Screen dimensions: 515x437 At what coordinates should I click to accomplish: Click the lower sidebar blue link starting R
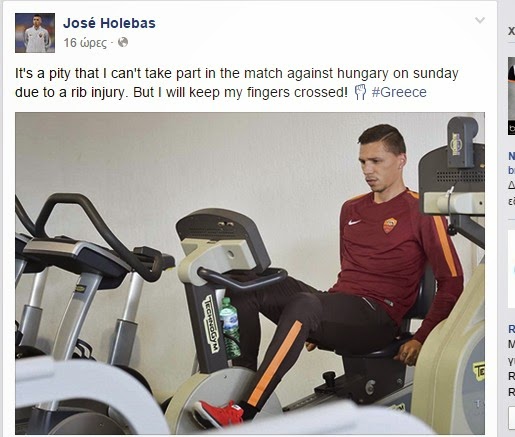point(511,329)
